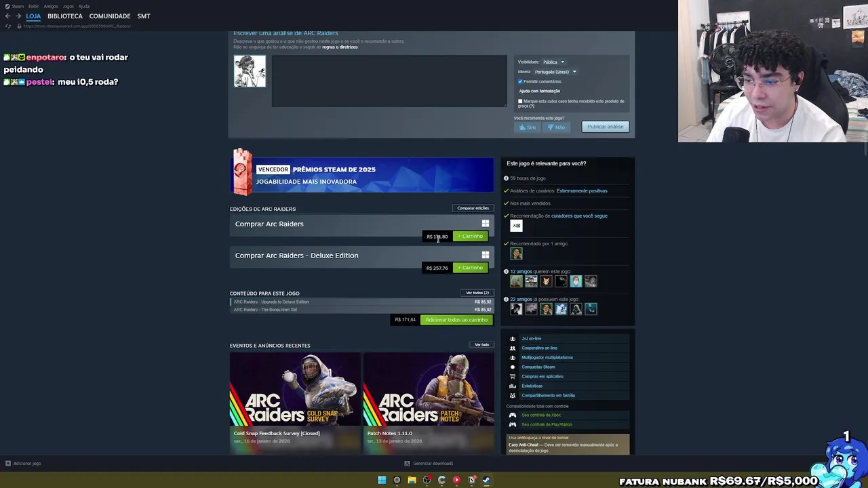Uncheck Permitir comentários checkbox
The width and height of the screenshot is (868, 488).
click(x=520, y=81)
